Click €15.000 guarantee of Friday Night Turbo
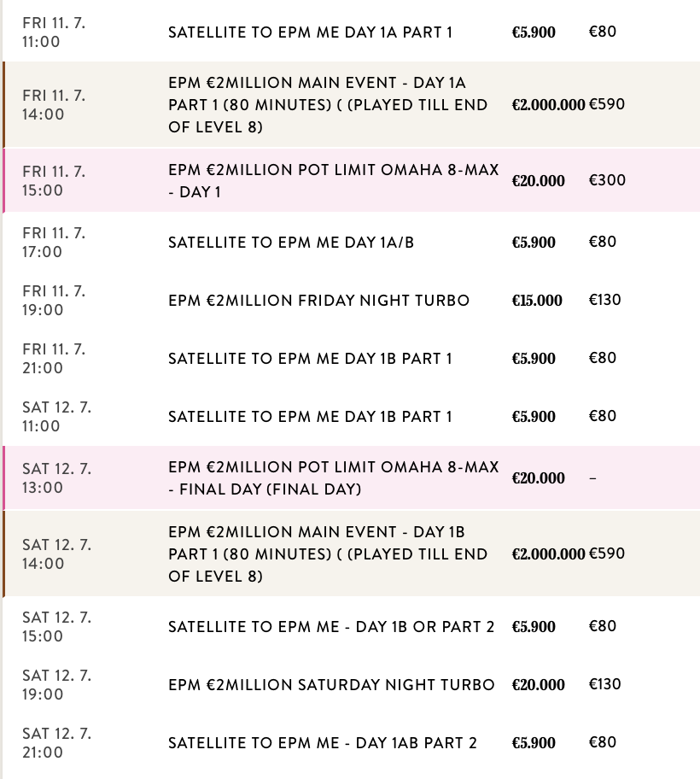700x779 pixels. (537, 301)
